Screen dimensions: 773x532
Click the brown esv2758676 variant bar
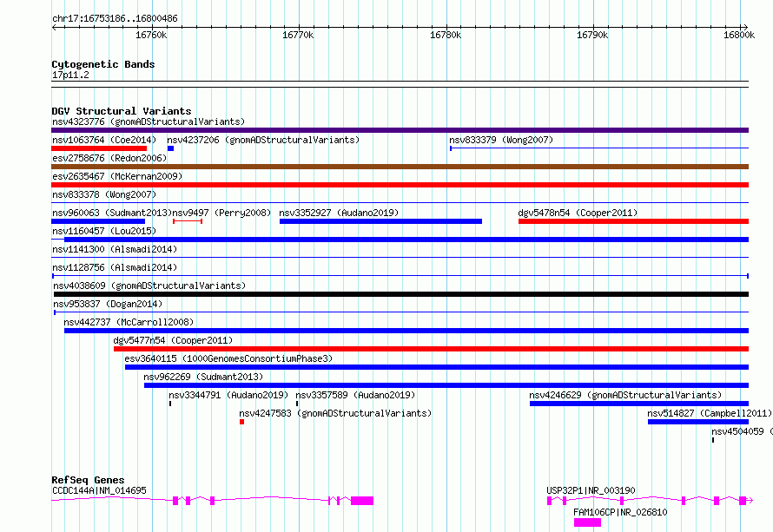pyautogui.click(x=400, y=167)
